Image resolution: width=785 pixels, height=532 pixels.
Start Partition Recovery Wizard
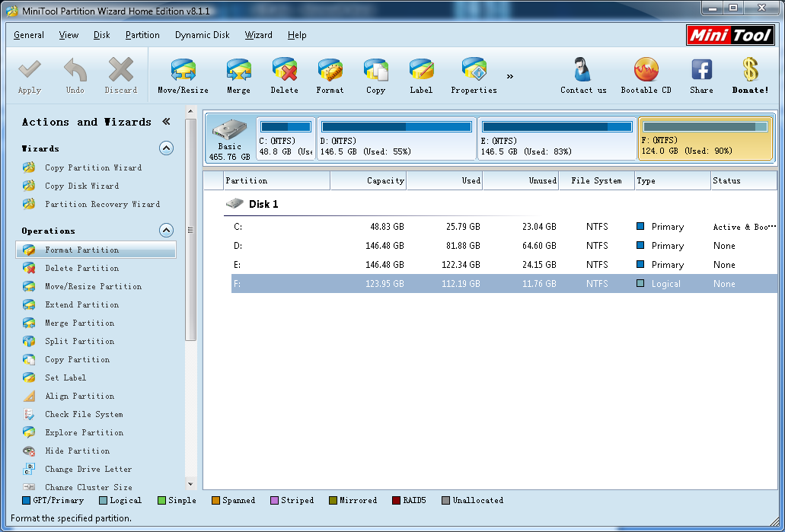pos(102,204)
